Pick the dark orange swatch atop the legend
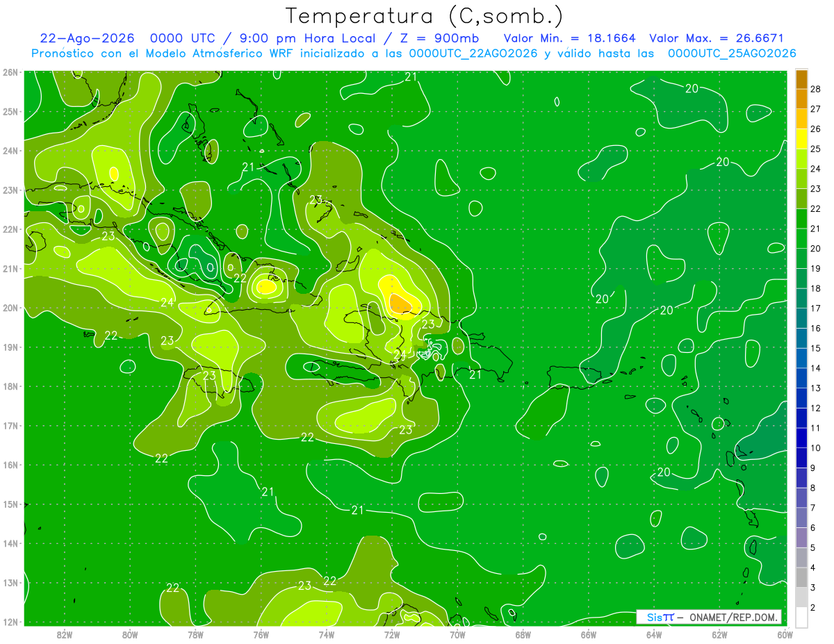The width and height of the screenshot is (834, 644). pyautogui.click(x=801, y=79)
